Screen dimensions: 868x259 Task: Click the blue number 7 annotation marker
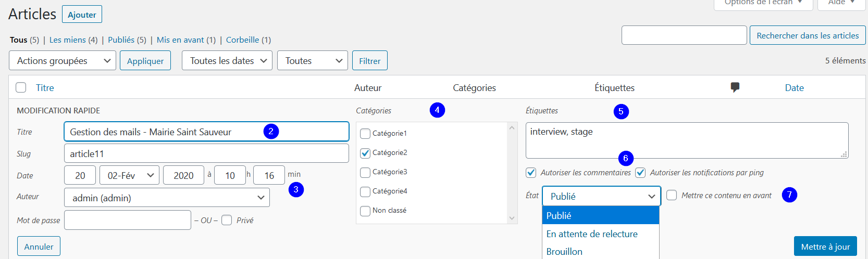pos(789,195)
